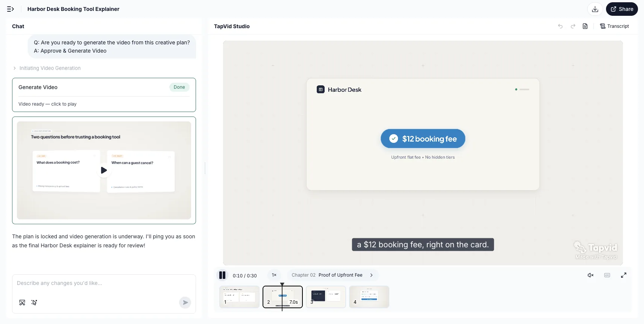Undo the last edit in TapVid Studio
This screenshot has height=324, width=644.
[560, 26]
